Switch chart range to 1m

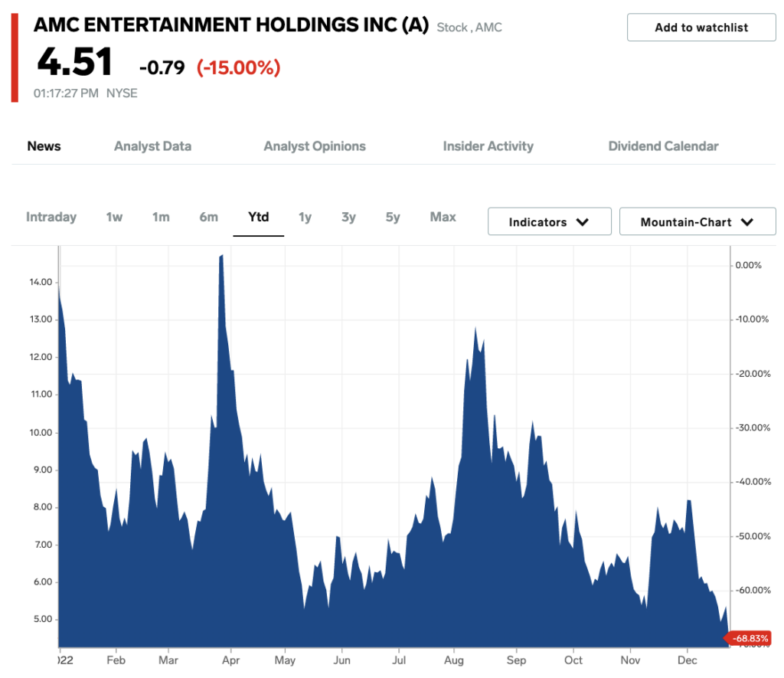click(161, 217)
